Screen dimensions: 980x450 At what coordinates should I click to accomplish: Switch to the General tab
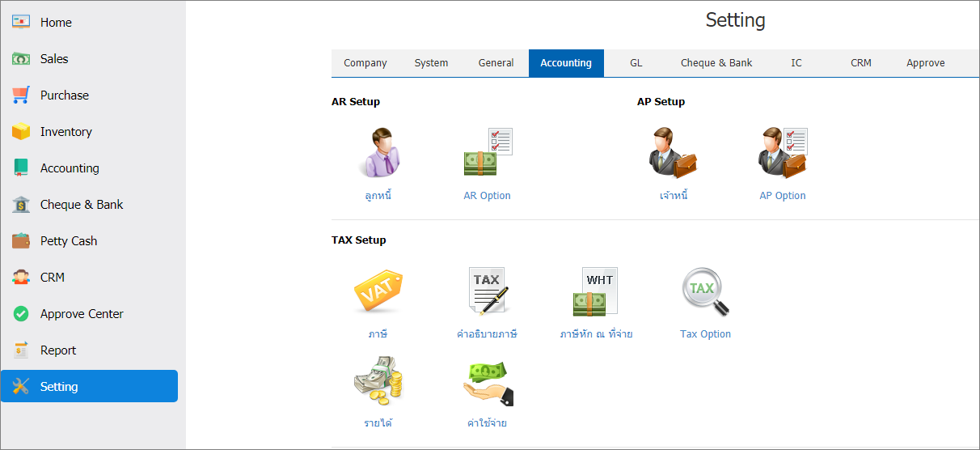point(496,63)
